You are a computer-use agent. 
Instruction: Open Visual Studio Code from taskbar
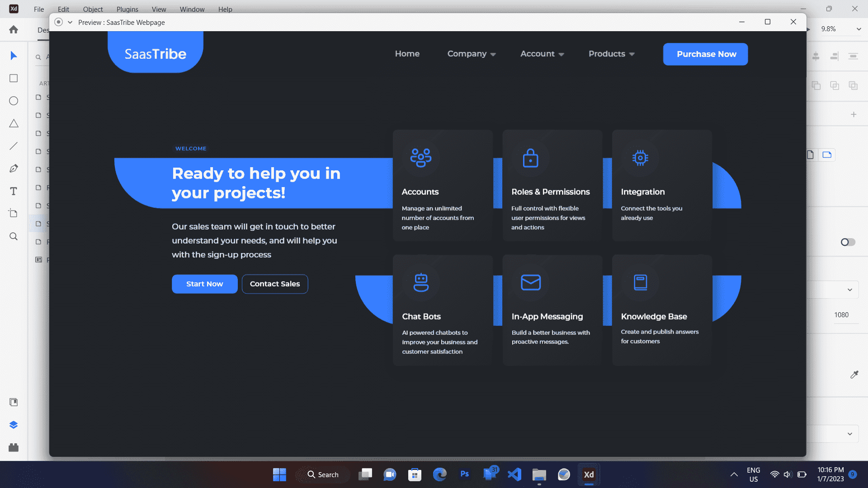pyautogui.click(x=514, y=474)
